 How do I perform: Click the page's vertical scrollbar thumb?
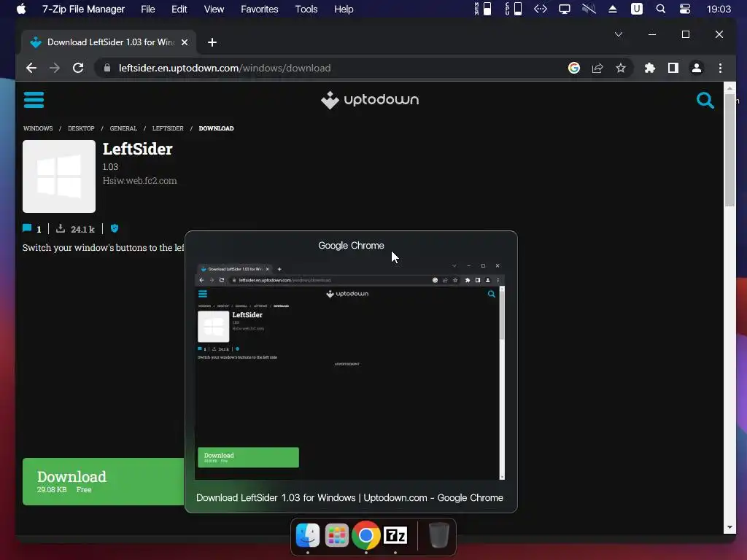[x=729, y=150]
